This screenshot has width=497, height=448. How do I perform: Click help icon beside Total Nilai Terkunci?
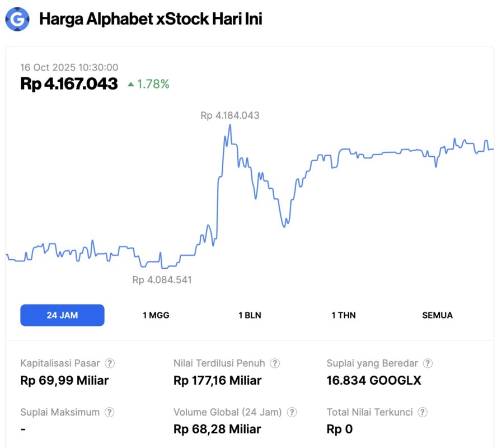pyautogui.click(x=423, y=412)
